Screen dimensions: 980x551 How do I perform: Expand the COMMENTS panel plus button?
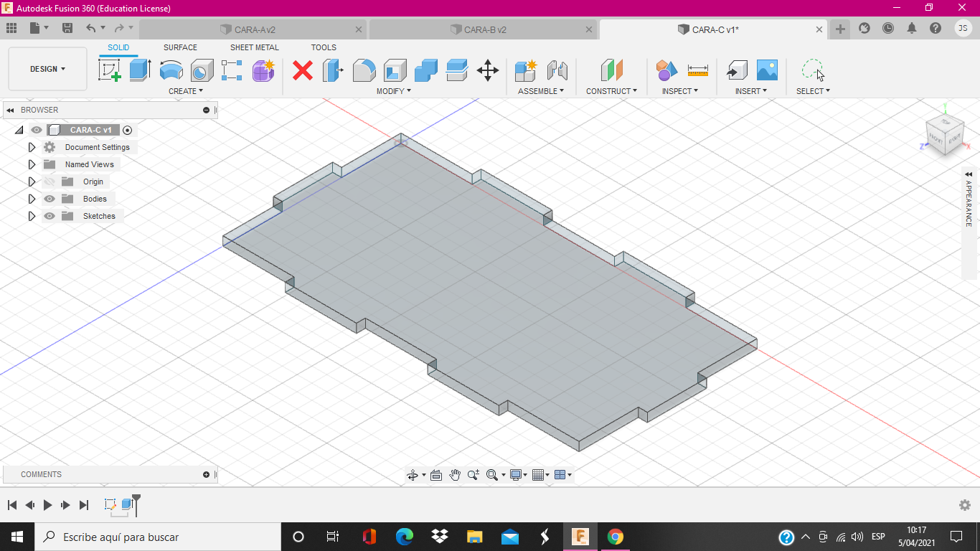[207, 474]
